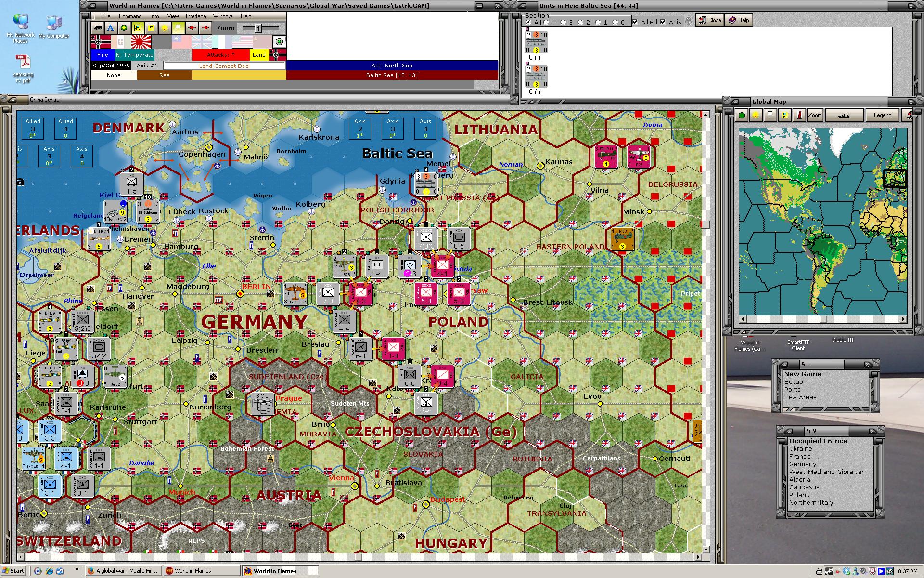This screenshot has width=924, height=578.
Task: Click Berlin city on the map
Action: pyautogui.click(x=240, y=293)
